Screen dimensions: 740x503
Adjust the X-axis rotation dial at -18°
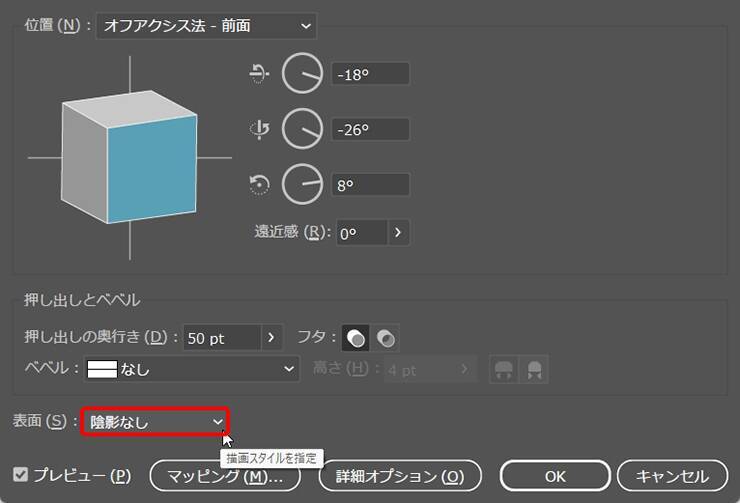tap(302, 74)
